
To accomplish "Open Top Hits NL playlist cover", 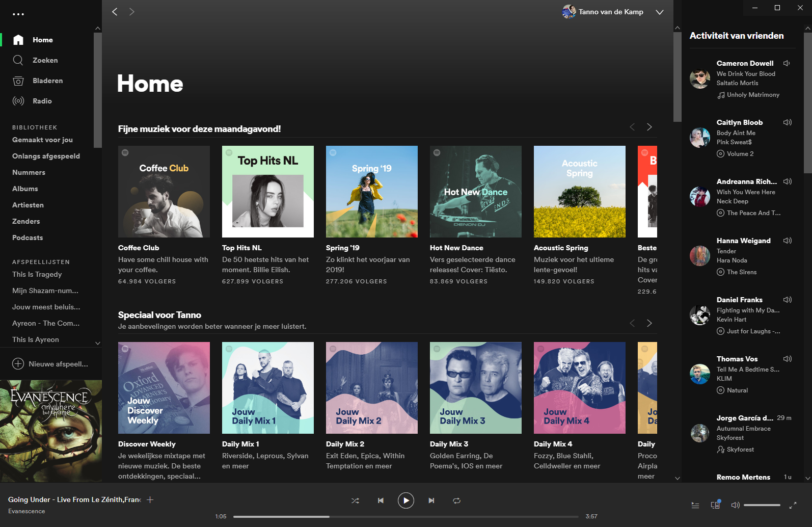I will (268, 192).
